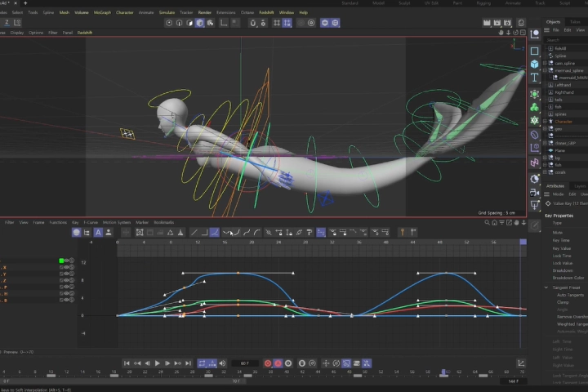Expand the corals object

pos(546,172)
